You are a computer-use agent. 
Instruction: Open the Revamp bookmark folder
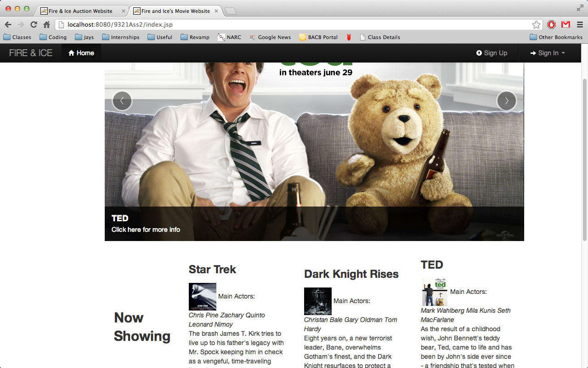click(x=195, y=37)
